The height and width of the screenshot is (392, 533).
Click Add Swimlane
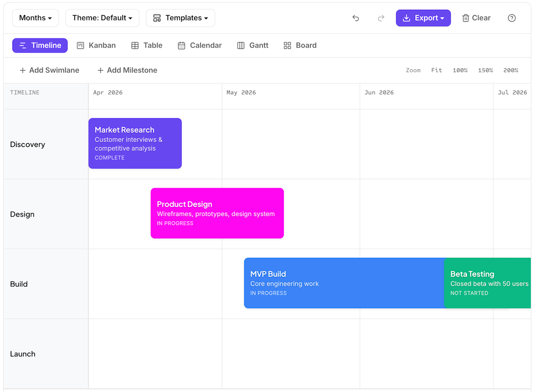pyautogui.click(x=49, y=70)
